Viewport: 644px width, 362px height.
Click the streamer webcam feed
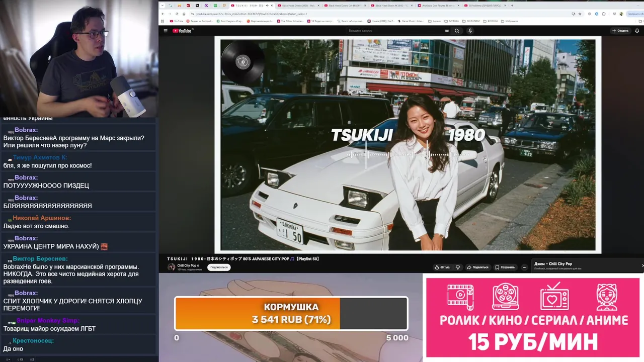pyautogui.click(x=79, y=58)
